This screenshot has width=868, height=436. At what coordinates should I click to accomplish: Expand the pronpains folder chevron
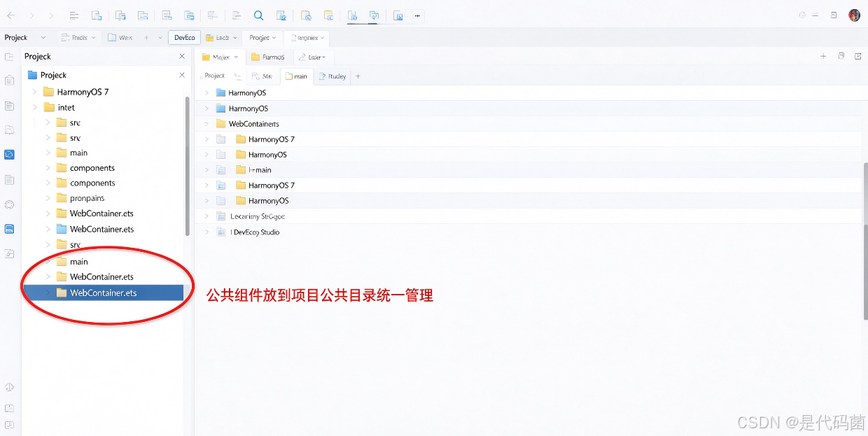tap(48, 198)
